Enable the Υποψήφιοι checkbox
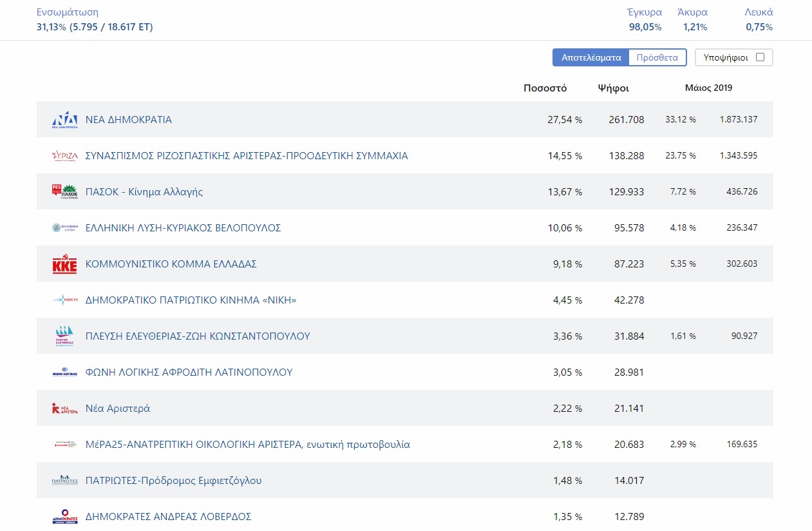Image resolution: width=812 pixels, height=531 pixels. [760, 57]
